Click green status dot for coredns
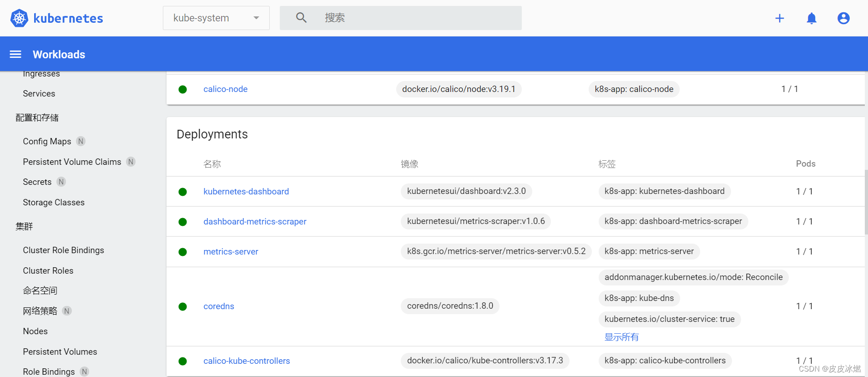The width and height of the screenshot is (868, 377). (x=183, y=306)
